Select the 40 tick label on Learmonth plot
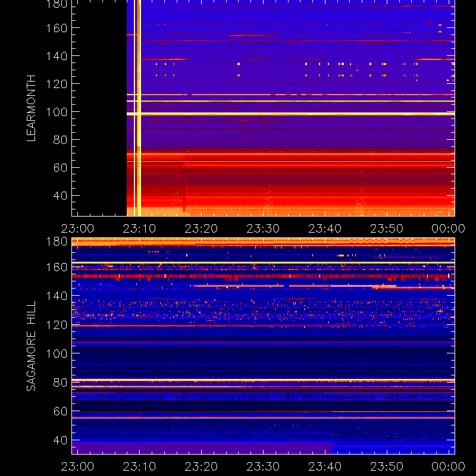476x476 pixels. point(60,196)
